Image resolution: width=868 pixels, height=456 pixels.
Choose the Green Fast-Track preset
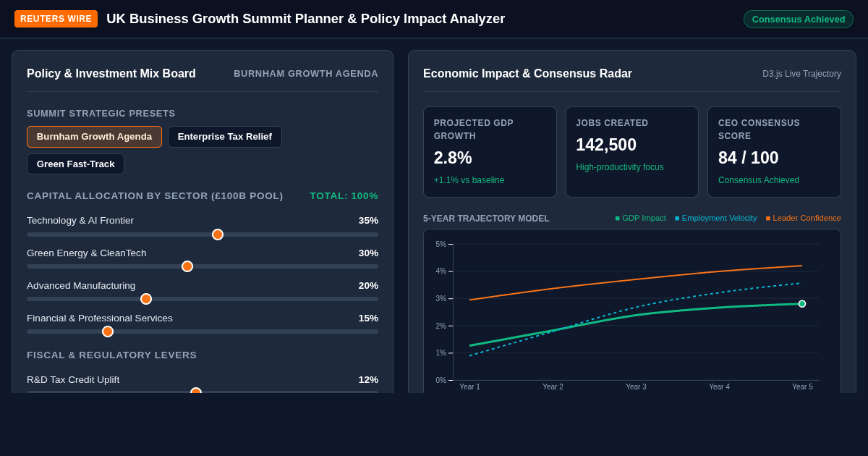(x=75, y=164)
